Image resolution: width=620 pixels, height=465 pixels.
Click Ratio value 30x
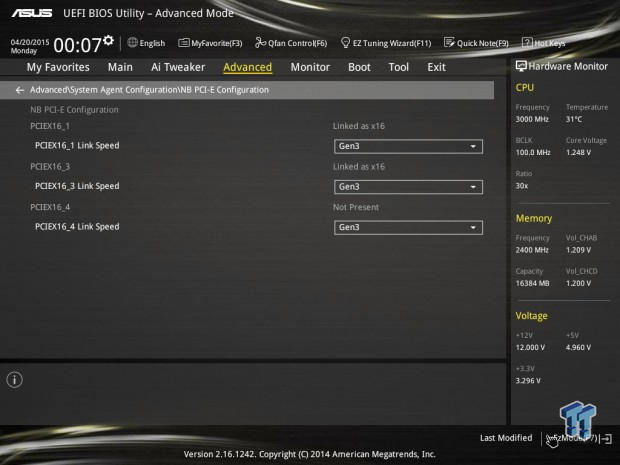[522, 186]
